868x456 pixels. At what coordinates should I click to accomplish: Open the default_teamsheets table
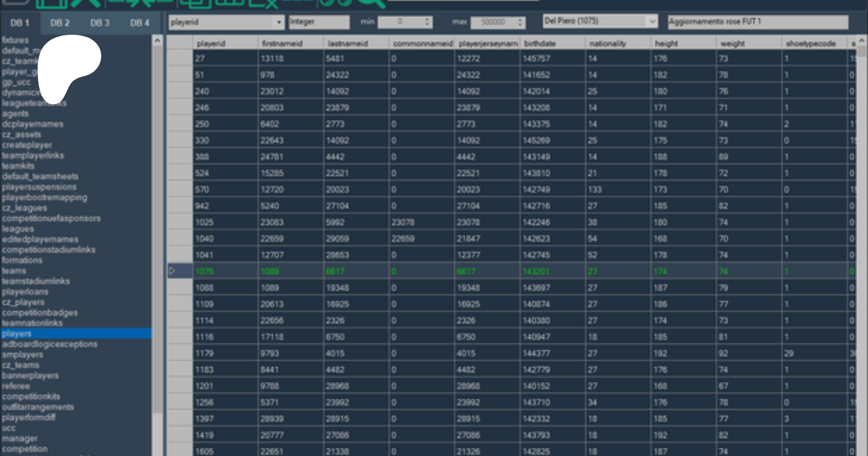pos(40,177)
